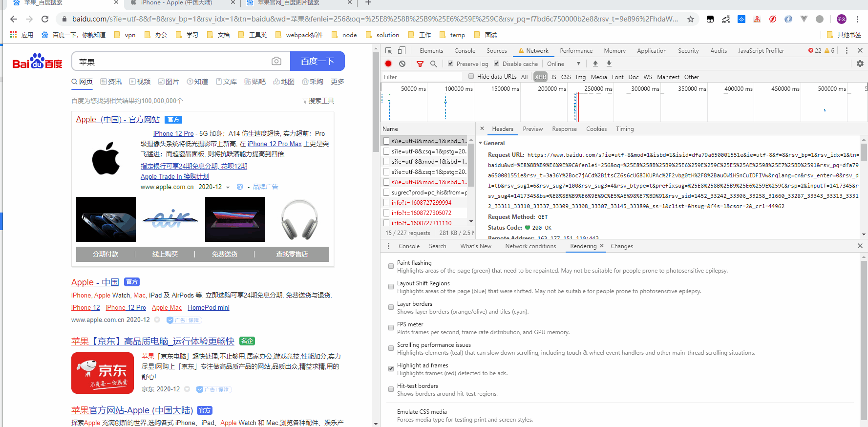
Task: Enable Layer borders option
Action: pyautogui.click(x=391, y=307)
